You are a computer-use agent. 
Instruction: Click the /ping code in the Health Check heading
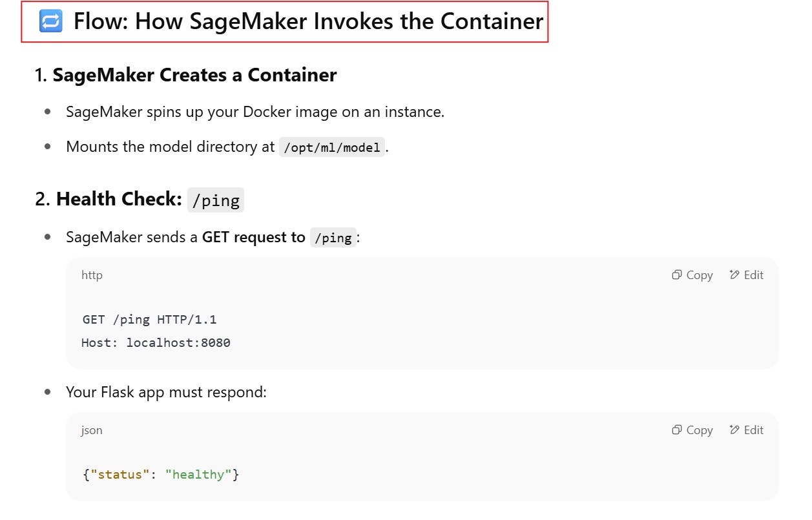216,200
